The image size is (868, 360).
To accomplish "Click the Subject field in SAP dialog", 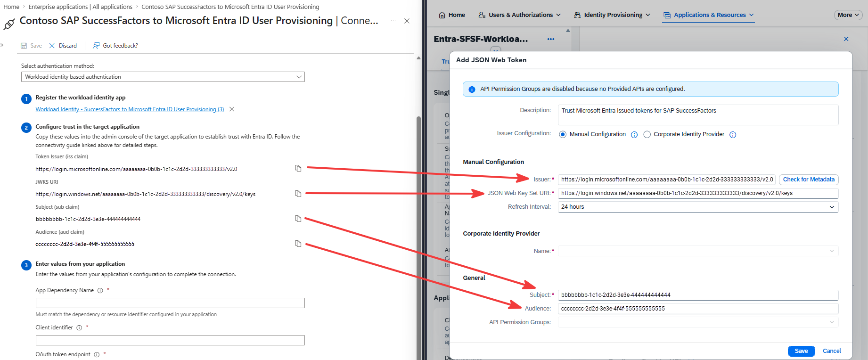I will pos(698,295).
